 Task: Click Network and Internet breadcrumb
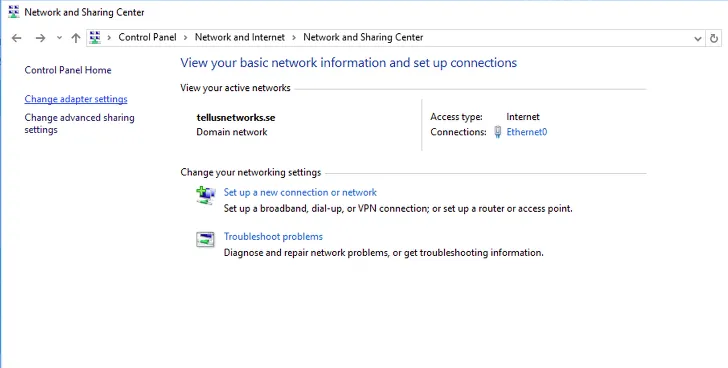[240, 38]
